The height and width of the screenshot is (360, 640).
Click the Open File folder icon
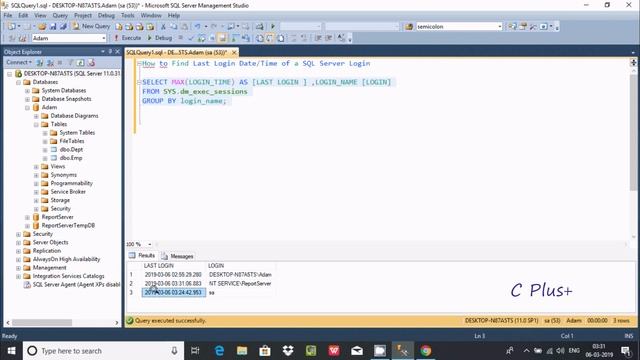[42, 26]
